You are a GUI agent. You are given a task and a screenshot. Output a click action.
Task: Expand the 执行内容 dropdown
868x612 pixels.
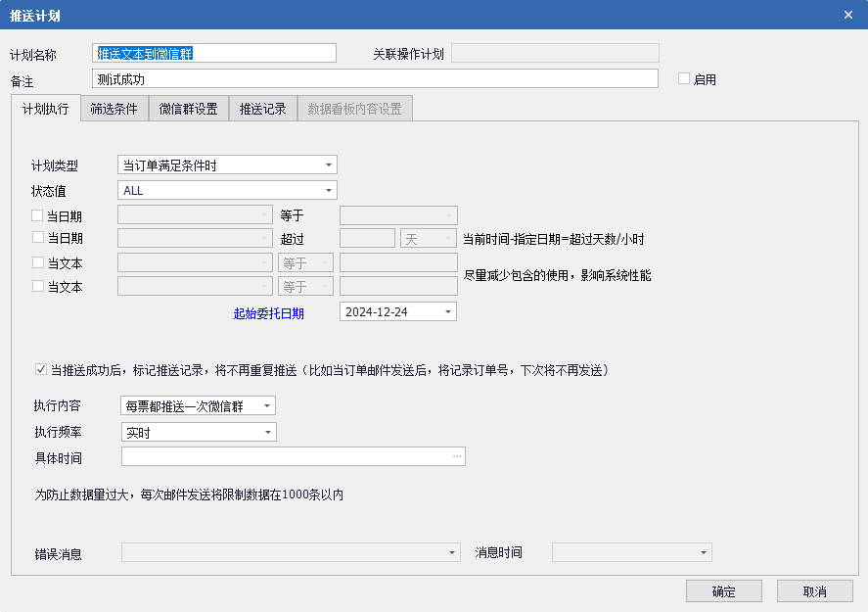point(267,406)
